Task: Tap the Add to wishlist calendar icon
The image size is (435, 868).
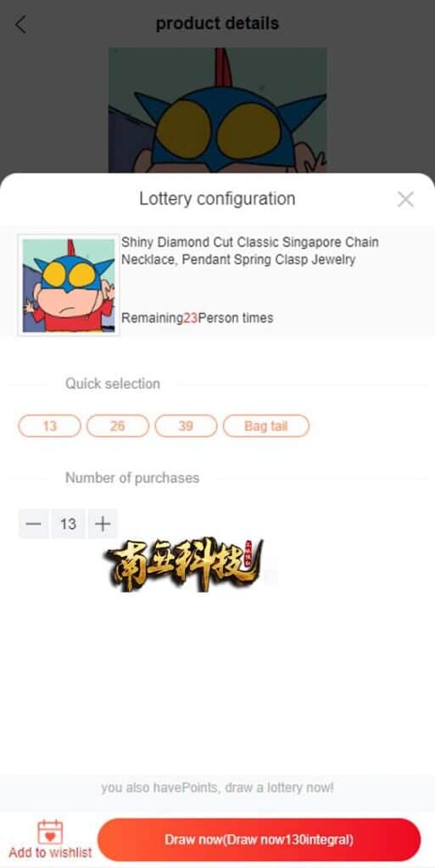Action: 50,832
